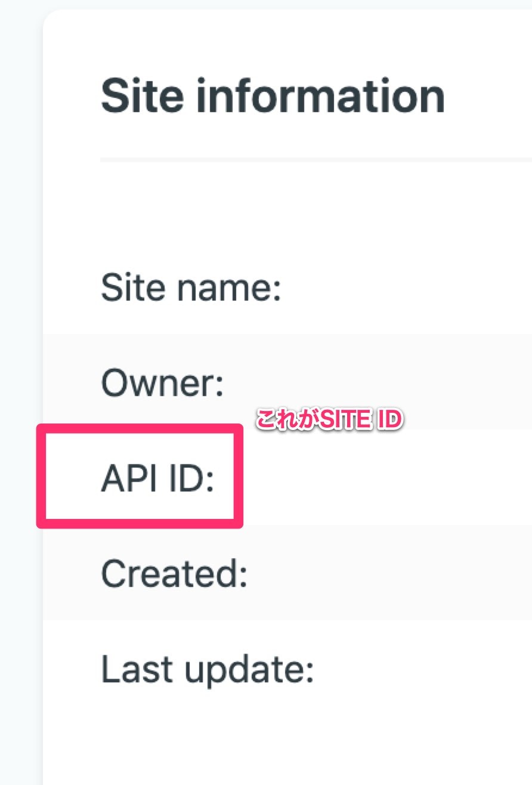
Task: Click the "Last update:" label
Action: tap(208, 670)
